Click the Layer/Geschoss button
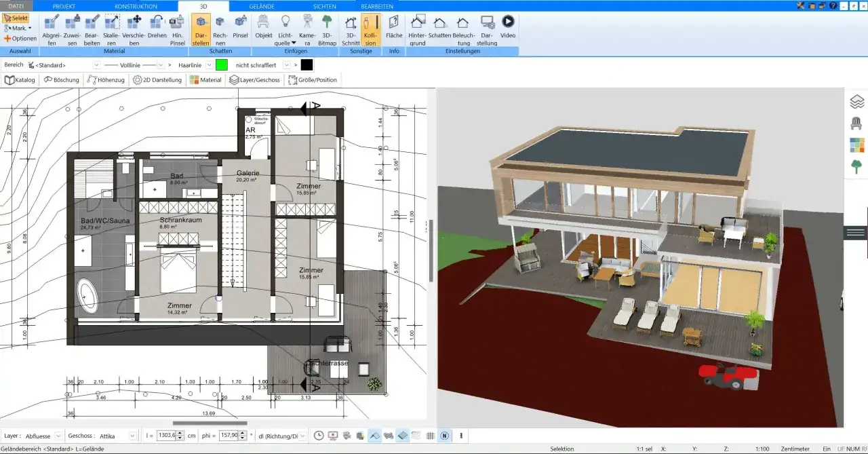 tap(255, 79)
